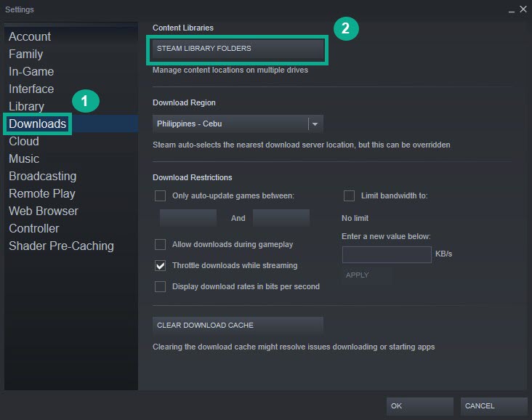Enable Limit bandwidth to checkbox
Image resolution: width=532 pixels, height=420 pixels.
pos(349,195)
